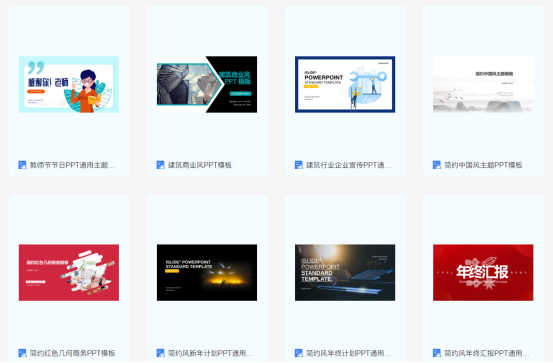This screenshot has width=553, height=363.
Task: Open the 教师节节日PPT通用主题 template thumbnail
Action: [x=69, y=84]
